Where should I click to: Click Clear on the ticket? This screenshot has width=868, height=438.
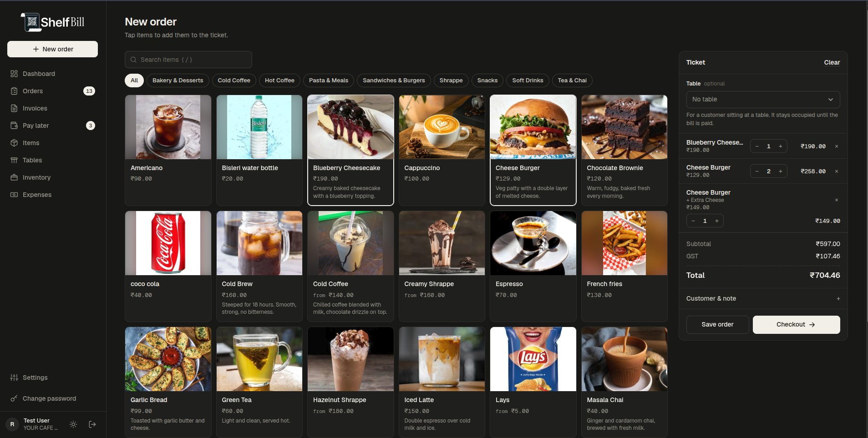(832, 62)
